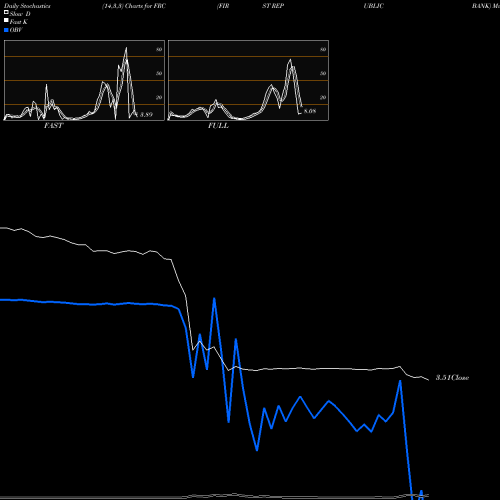Click the 20 level label in FULL chart
This screenshot has height=500, width=500.
pyautogui.click(x=323, y=97)
